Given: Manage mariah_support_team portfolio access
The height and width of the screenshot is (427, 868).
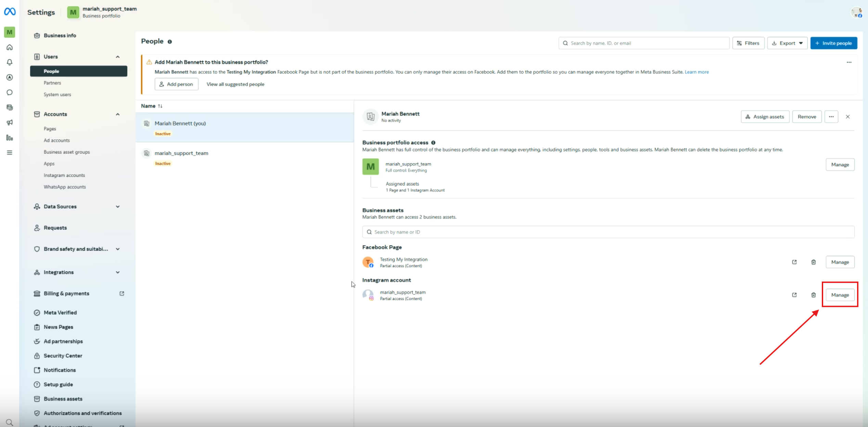Looking at the screenshot, I should click(x=840, y=165).
